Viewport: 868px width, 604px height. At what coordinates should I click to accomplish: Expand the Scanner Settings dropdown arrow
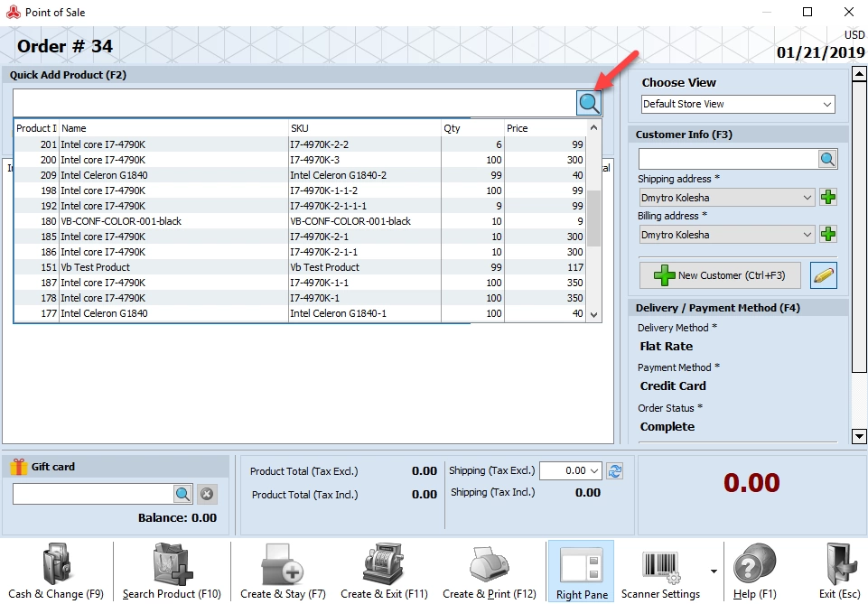coord(714,571)
